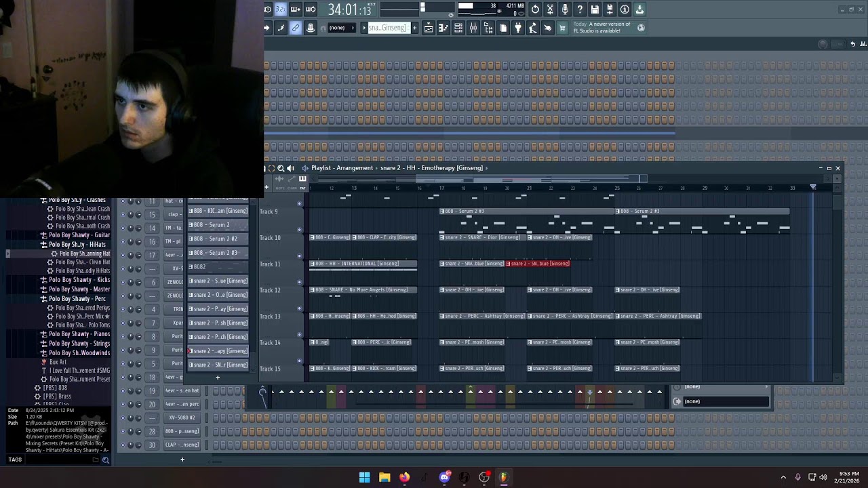
Task: Click the download update icon
Action: pos(639,9)
